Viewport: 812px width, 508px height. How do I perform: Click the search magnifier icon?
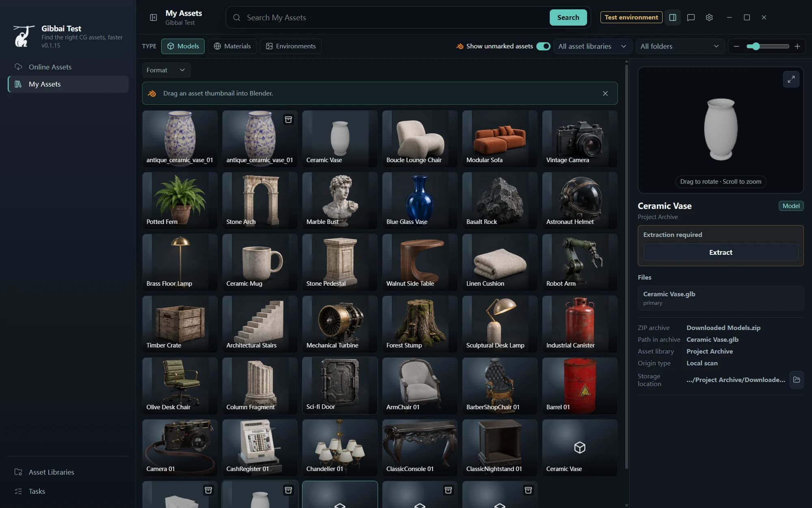point(237,17)
